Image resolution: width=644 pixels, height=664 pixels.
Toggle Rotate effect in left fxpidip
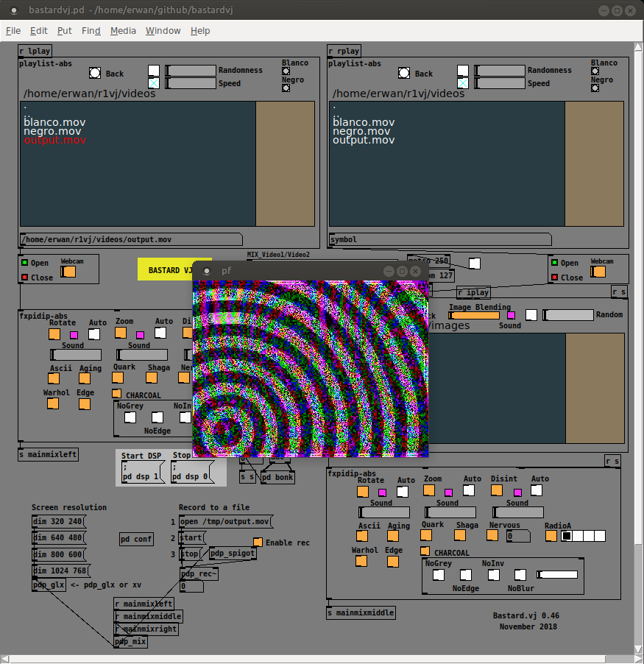pos(54,333)
